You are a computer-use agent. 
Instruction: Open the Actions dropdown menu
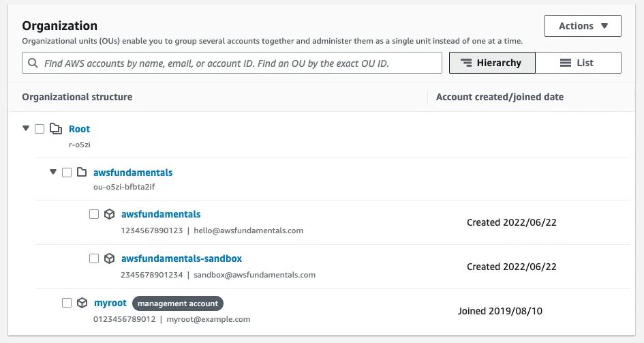583,26
